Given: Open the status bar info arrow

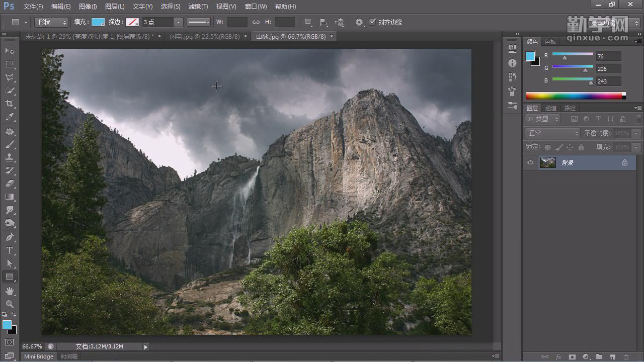Looking at the screenshot, I should click(x=146, y=346).
